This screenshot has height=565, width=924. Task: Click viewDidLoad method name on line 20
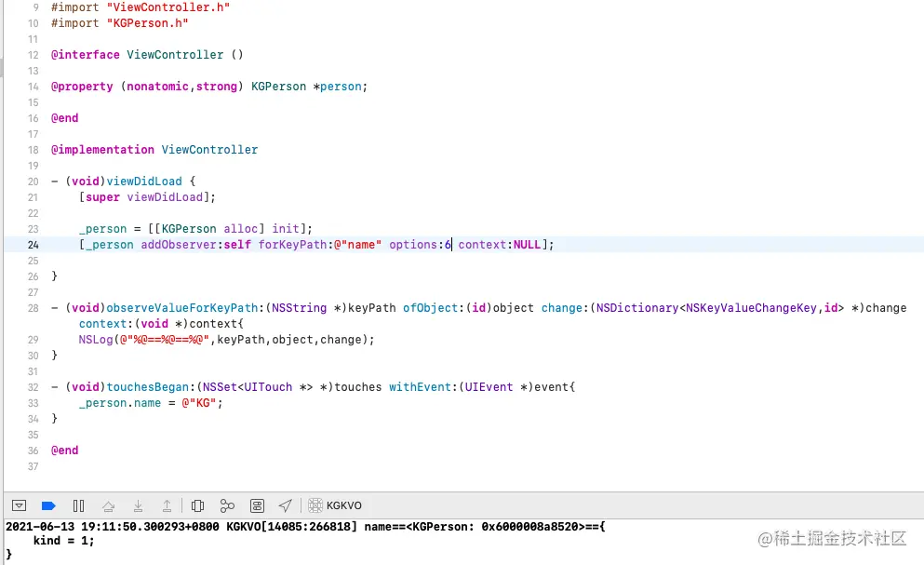pyautogui.click(x=144, y=182)
